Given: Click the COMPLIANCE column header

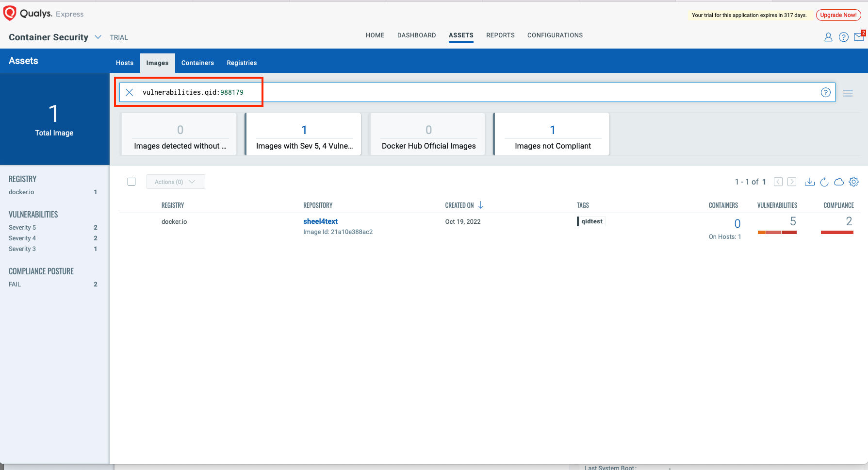Looking at the screenshot, I should 838,205.
